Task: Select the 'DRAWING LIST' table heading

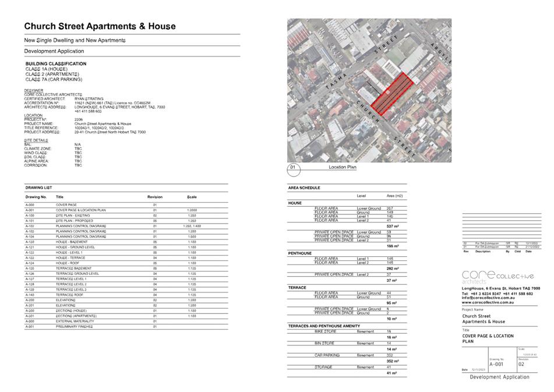Action: [38, 188]
